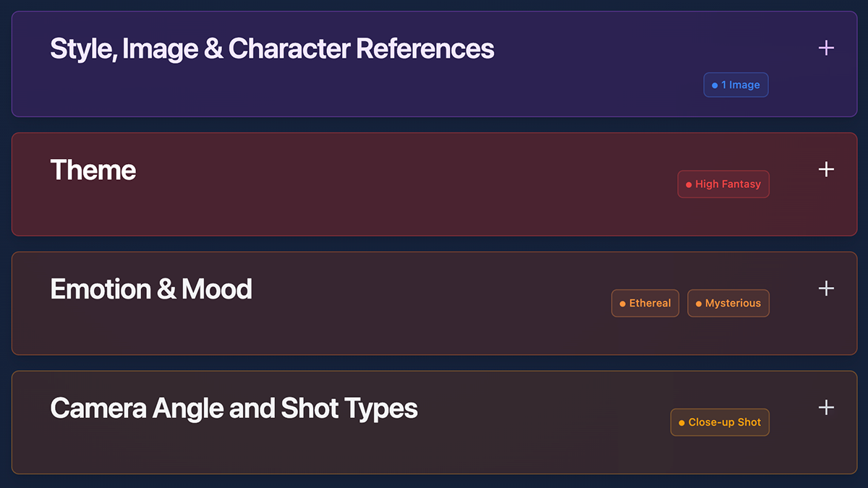Select the 1 Image tag

point(736,85)
